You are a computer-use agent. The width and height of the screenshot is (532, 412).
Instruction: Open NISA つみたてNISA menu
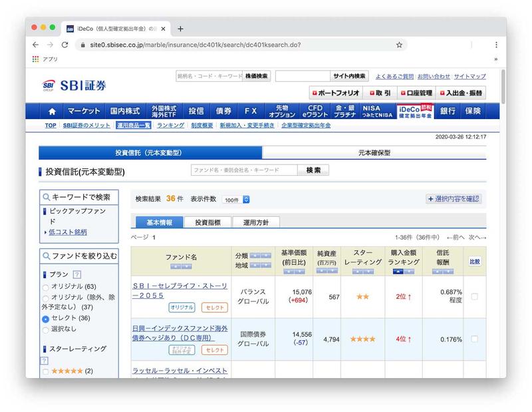377,111
